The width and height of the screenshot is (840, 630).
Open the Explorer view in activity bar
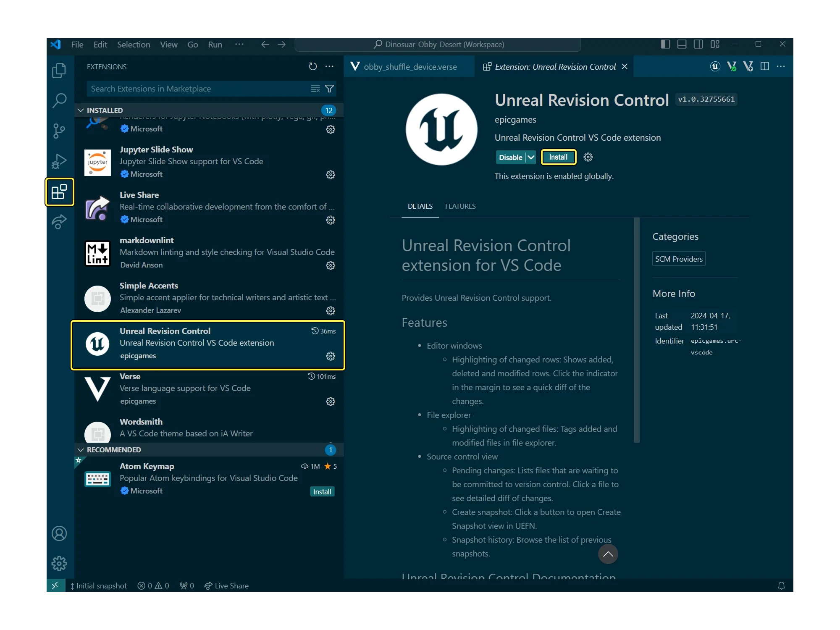point(59,70)
